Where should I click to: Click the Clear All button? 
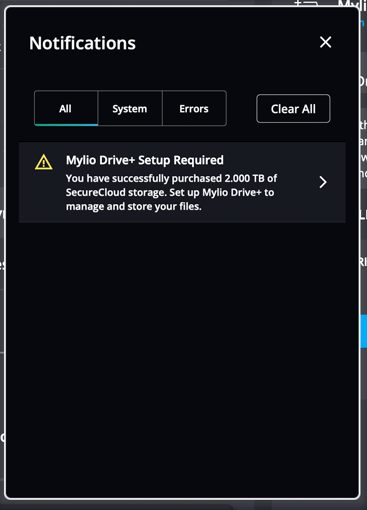tap(293, 109)
